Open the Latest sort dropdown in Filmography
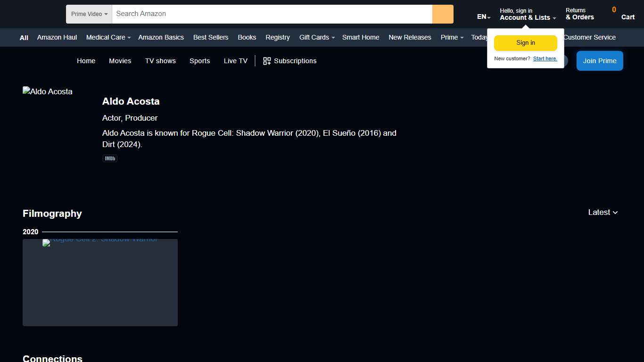The image size is (644, 362). [603, 213]
